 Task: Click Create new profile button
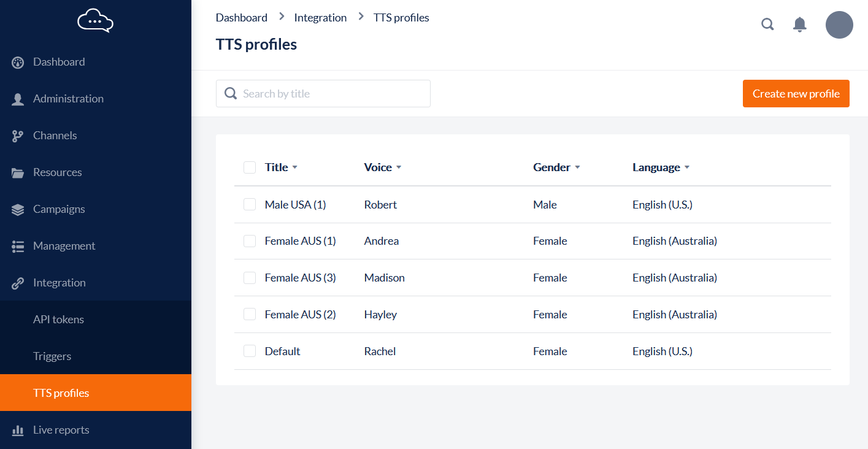(x=796, y=94)
